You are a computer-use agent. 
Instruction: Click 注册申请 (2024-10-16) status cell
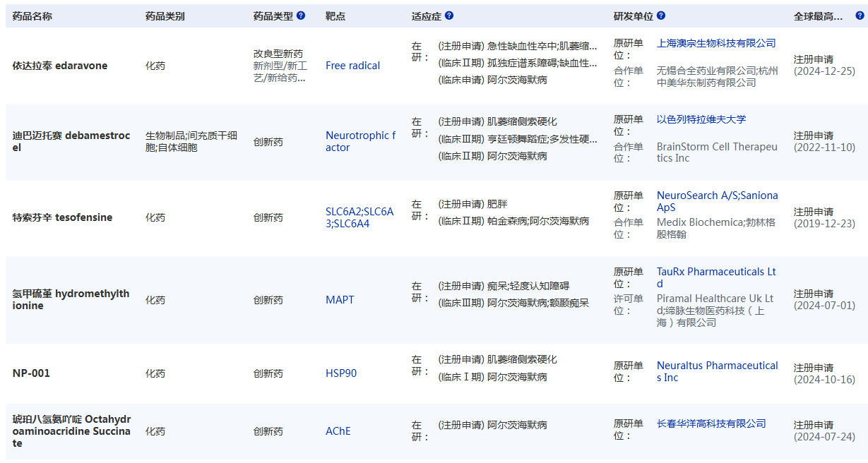(824, 373)
